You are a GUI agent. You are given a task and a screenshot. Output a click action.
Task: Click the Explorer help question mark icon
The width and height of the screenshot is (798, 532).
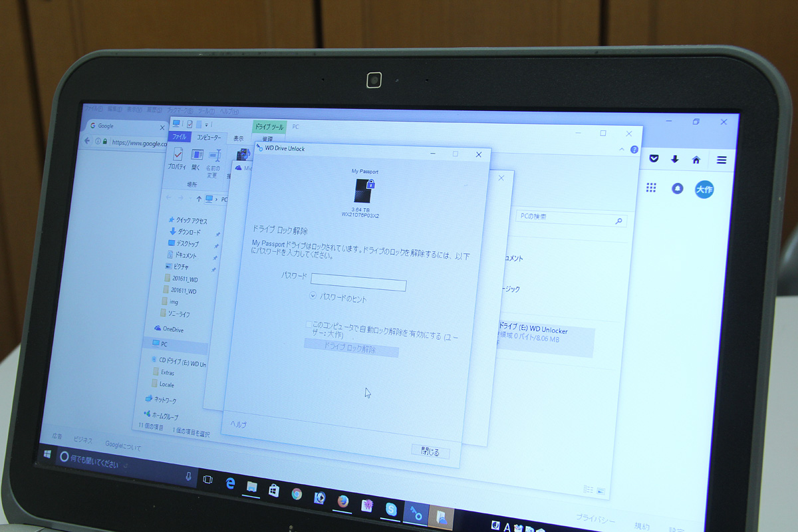coord(634,150)
